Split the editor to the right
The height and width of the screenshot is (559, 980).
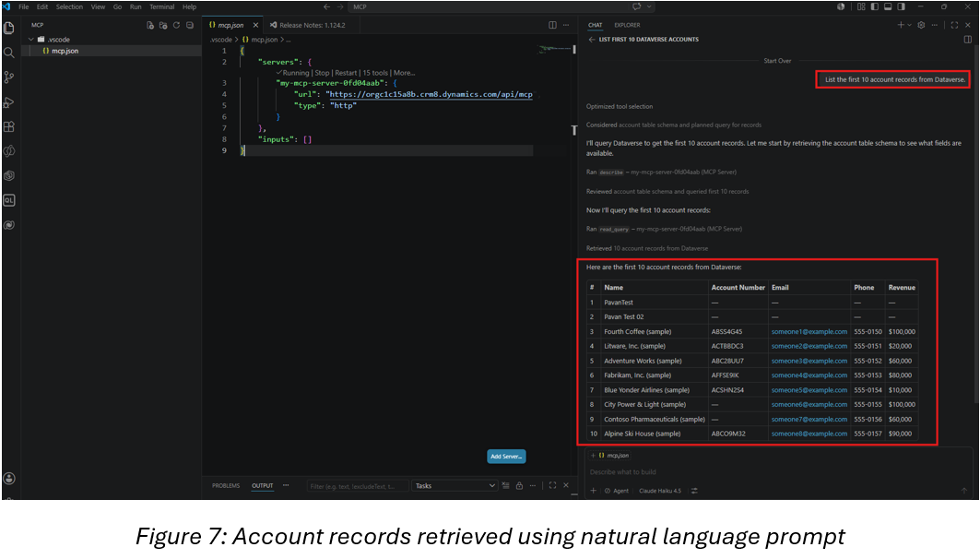pos(552,25)
